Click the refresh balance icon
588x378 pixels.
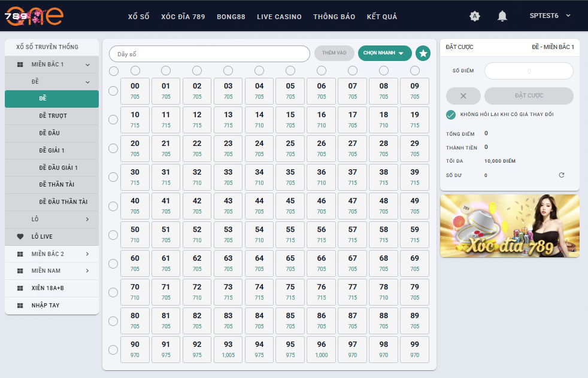[562, 175]
